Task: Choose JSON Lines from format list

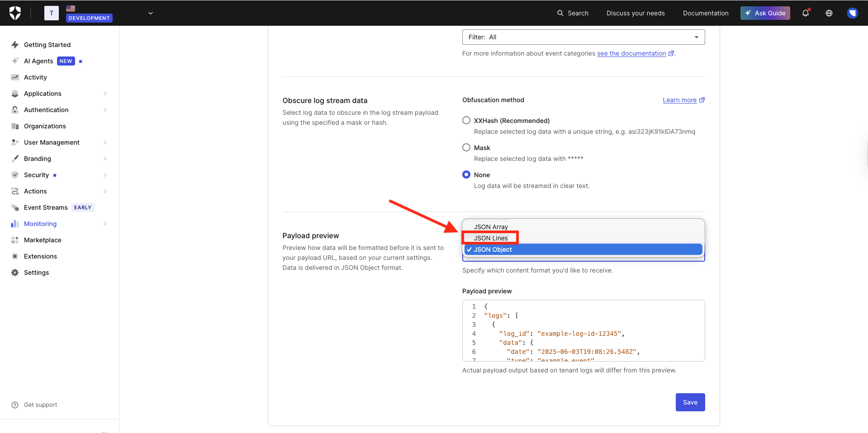Action: click(491, 238)
